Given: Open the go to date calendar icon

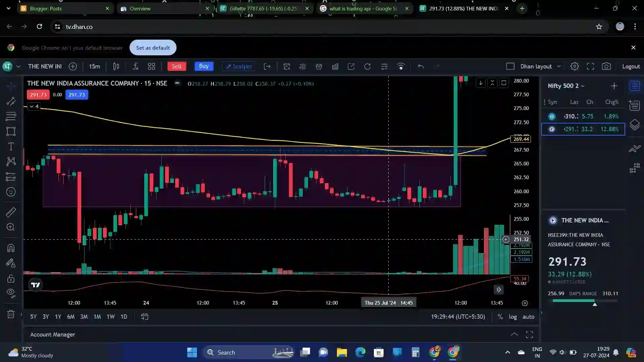Looking at the screenshot, I should (x=145, y=317).
